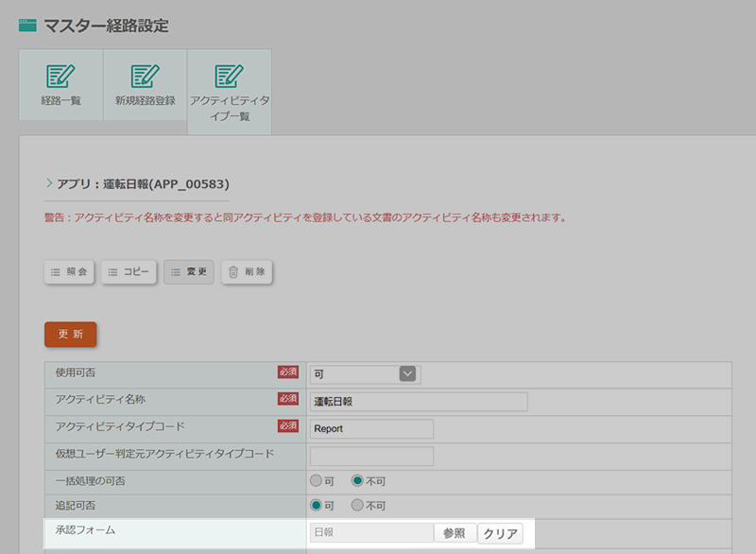Click the 変更 button
The image size is (756, 554).
(x=188, y=272)
